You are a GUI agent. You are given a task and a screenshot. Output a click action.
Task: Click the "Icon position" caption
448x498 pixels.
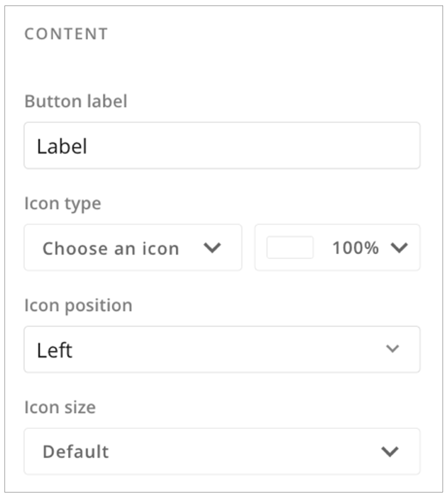tap(78, 305)
